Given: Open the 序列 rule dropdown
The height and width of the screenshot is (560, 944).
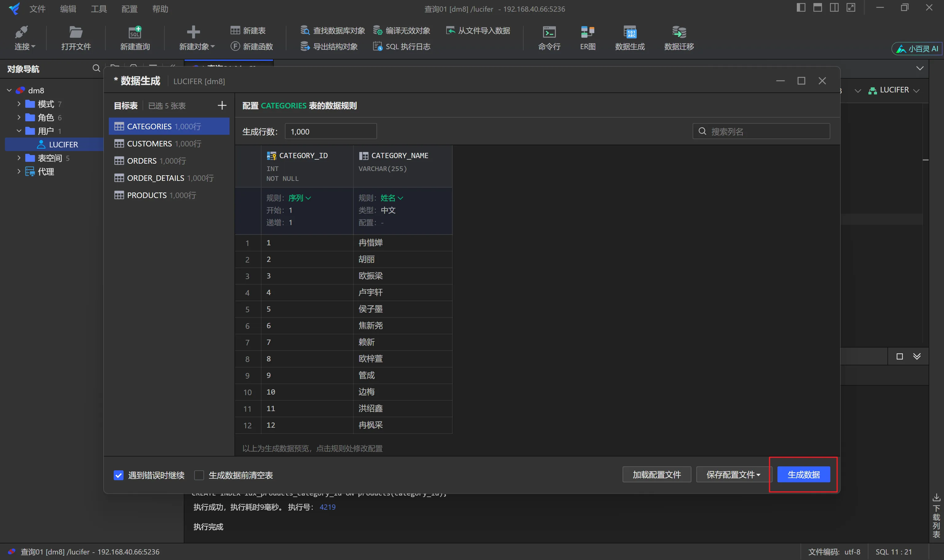Looking at the screenshot, I should [299, 198].
